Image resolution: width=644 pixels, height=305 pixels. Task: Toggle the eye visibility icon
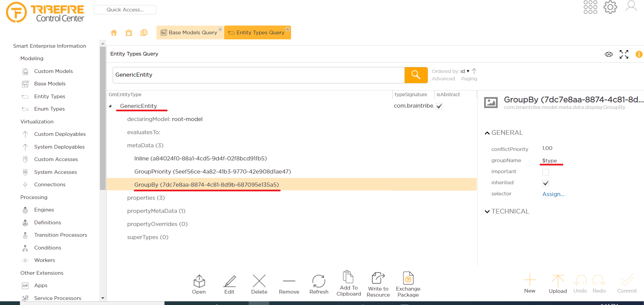point(609,54)
